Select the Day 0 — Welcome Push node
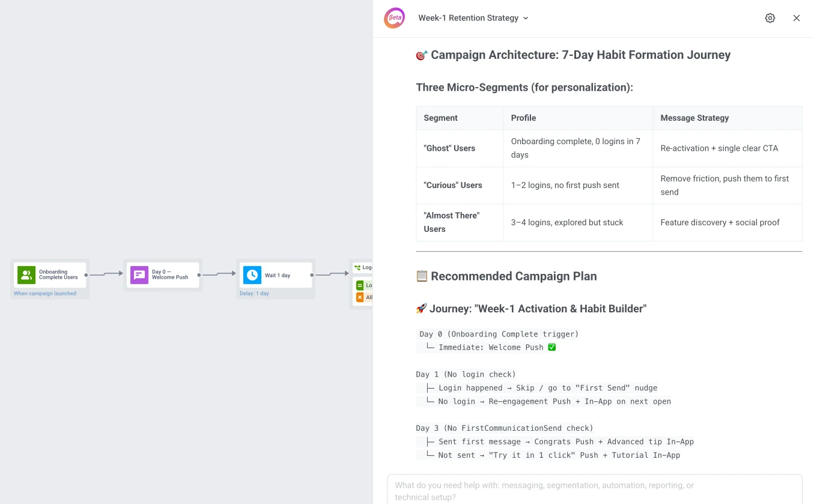Image resolution: width=814 pixels, height=504 pixels. [x=163, y=275]
